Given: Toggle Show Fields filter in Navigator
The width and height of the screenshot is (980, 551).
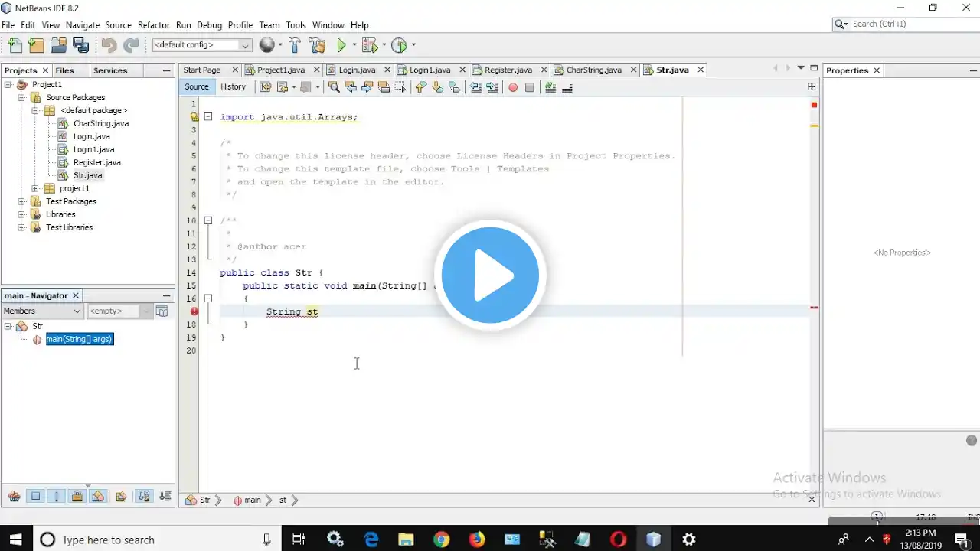Looking at the screenshot, I should tap(35, 497).
